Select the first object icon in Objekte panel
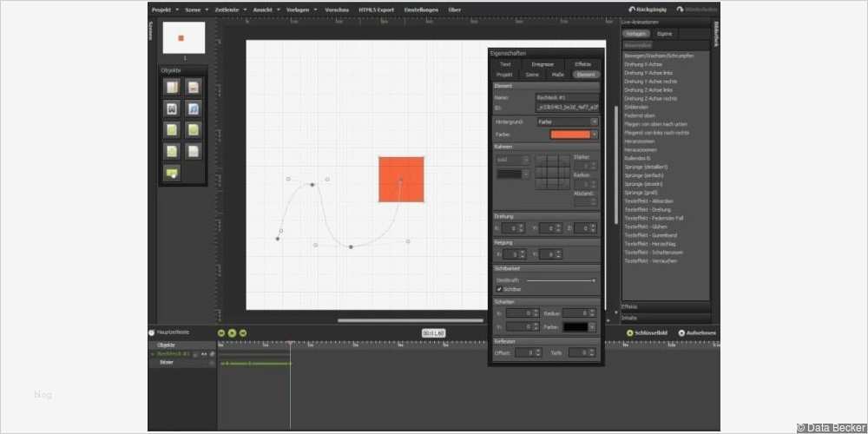Screen dimensions: 868x434 tap(172, 87)
